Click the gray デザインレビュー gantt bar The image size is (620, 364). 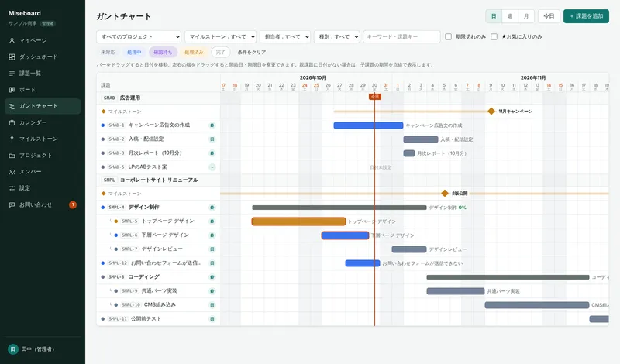coord(409,249)
